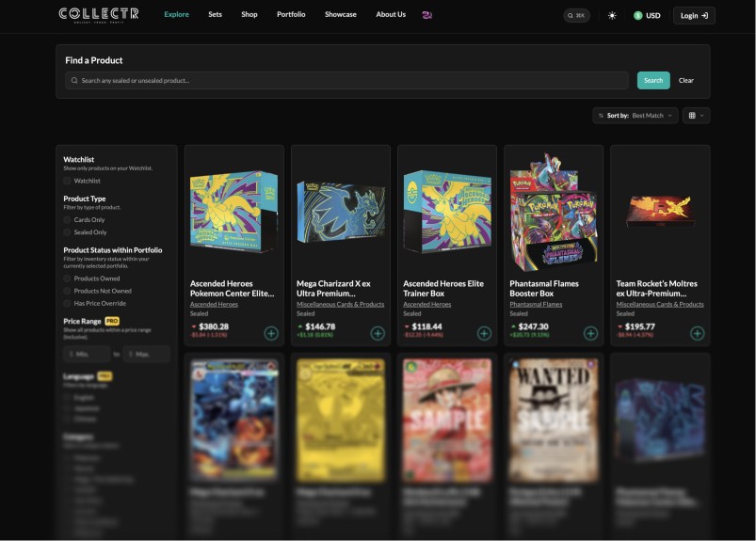Image resolution: width=756 pixels, height=541 pixels.
Task: Click the teal Search button
Action: (x=653, y=81)
